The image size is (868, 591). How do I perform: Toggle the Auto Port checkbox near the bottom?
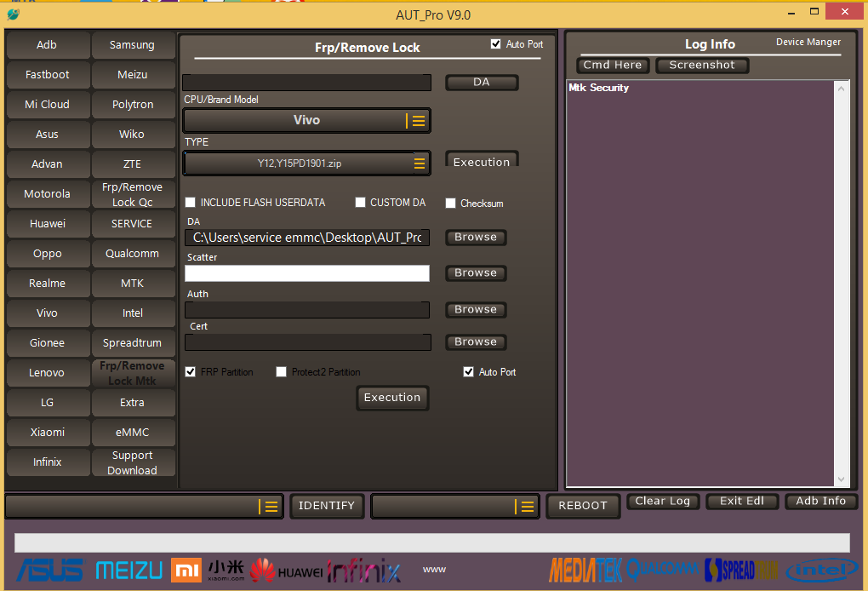468,371
